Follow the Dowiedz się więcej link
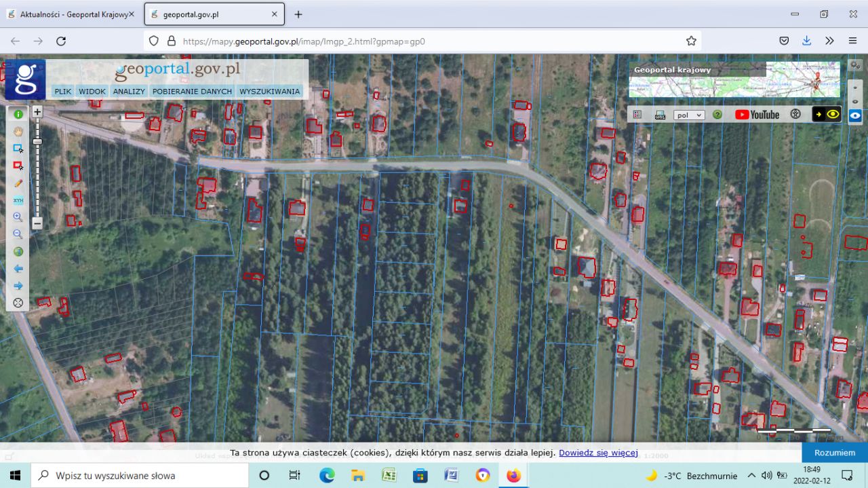The height and width of the screenshot is (488, 868). (x=598, y=453)
